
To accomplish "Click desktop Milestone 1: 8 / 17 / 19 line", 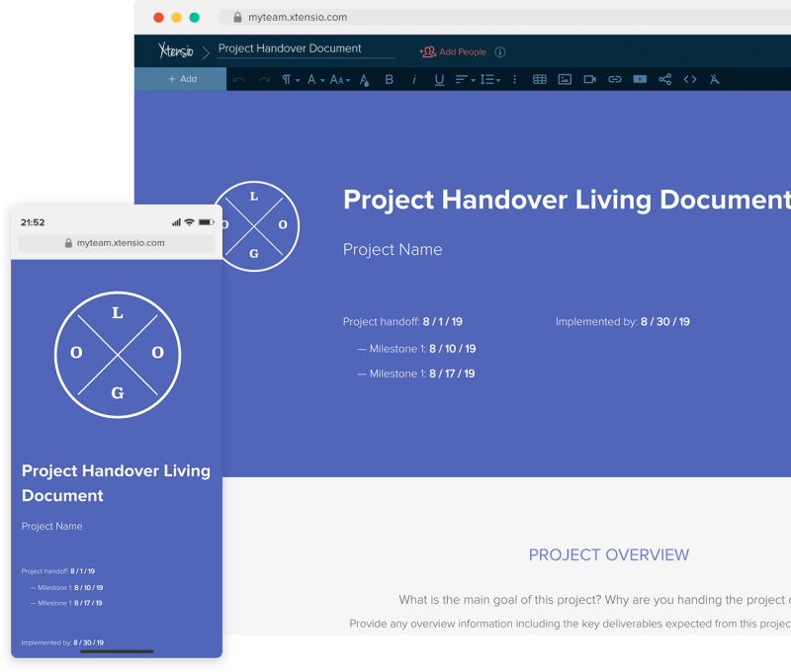I will pos(416,374).
